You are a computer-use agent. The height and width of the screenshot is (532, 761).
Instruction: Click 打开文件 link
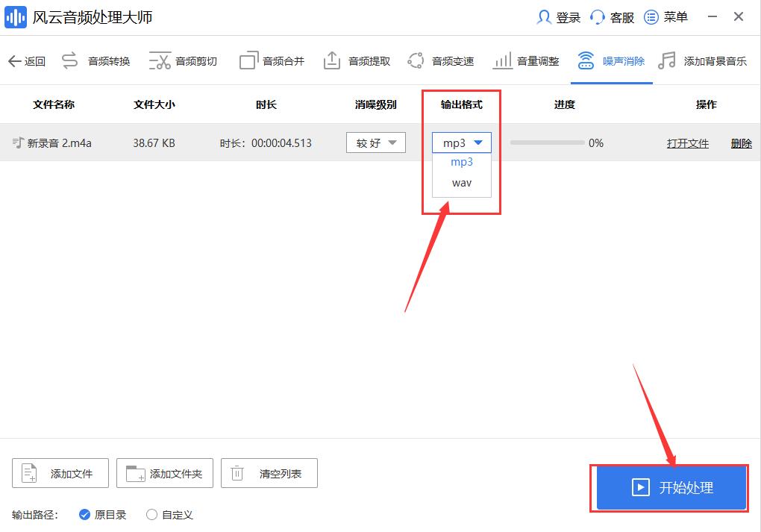(688, 143)
